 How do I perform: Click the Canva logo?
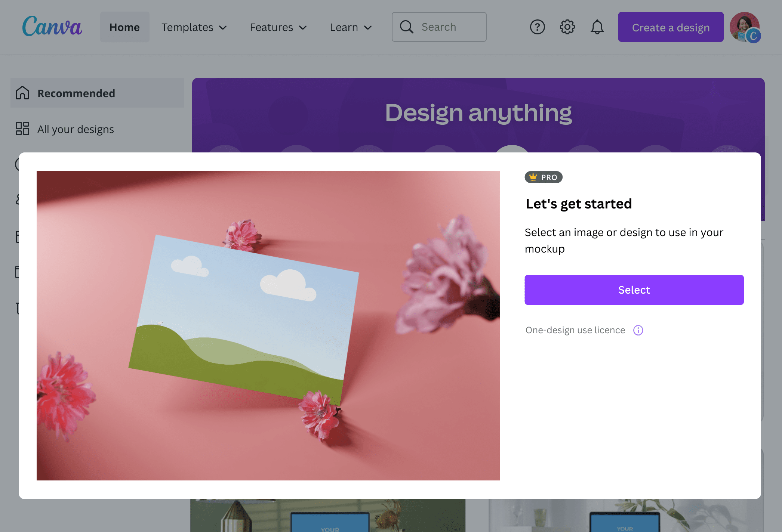52,26
